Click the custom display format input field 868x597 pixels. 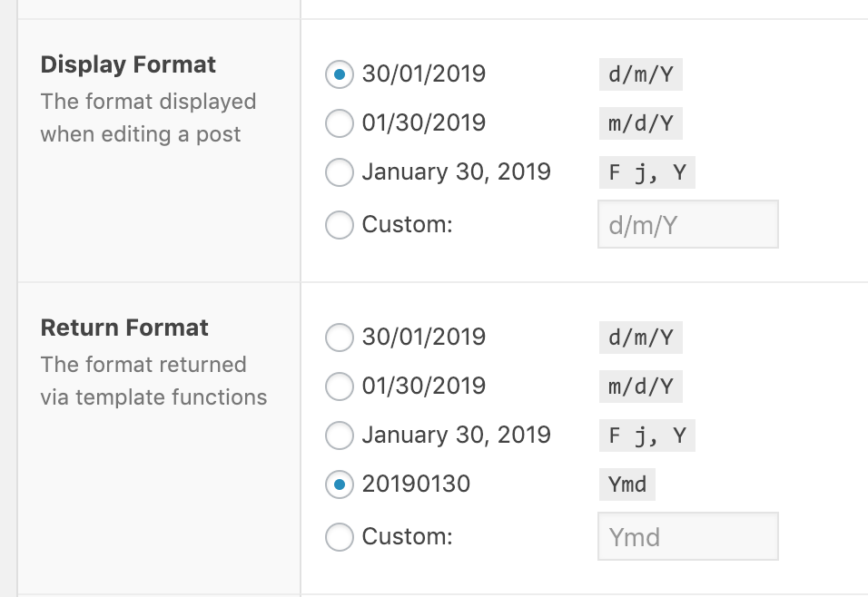click(x=687, y=224)
